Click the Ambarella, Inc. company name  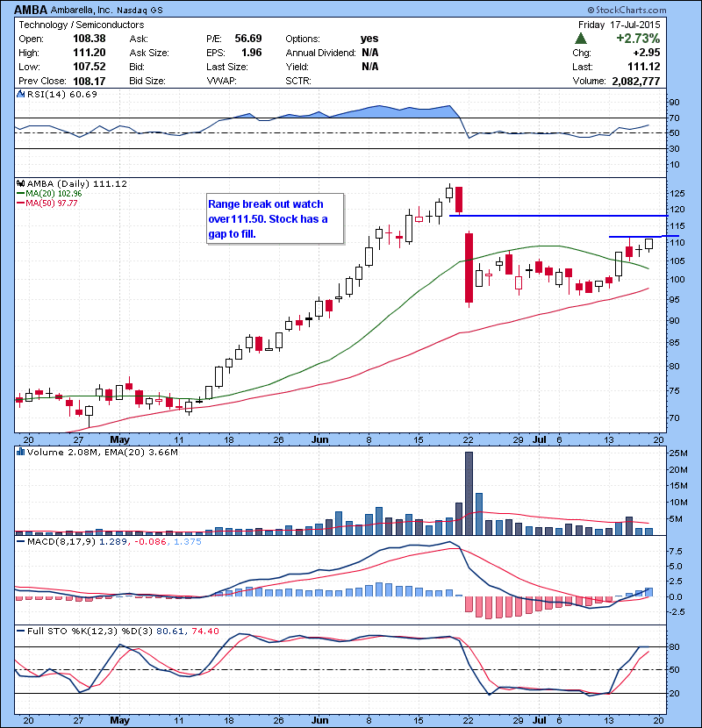tap(82, 10)
